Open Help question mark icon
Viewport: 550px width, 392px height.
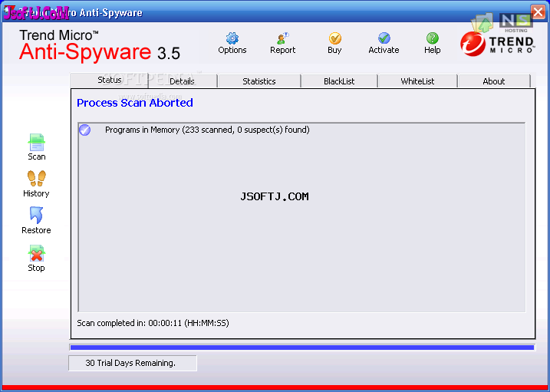432,38
